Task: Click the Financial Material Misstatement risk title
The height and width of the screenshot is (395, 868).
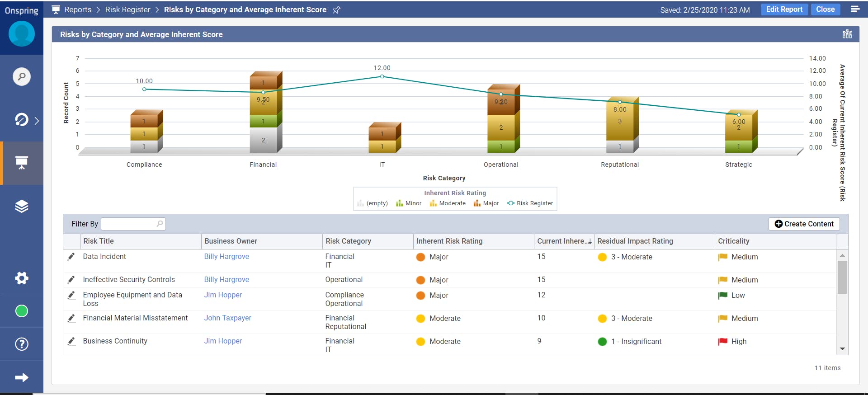Action: pos(135,318)
